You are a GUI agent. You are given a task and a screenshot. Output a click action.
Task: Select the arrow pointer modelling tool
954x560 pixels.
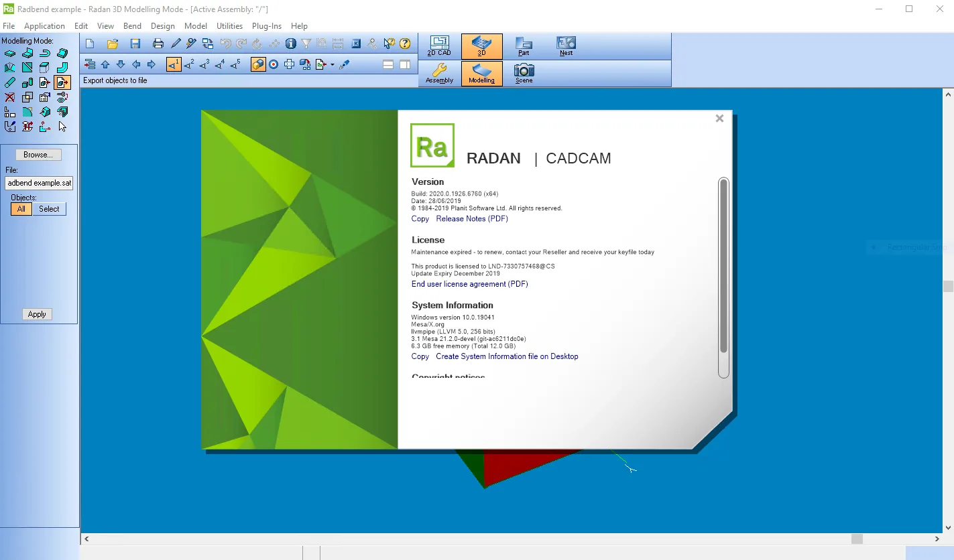[x=62, y=127]
